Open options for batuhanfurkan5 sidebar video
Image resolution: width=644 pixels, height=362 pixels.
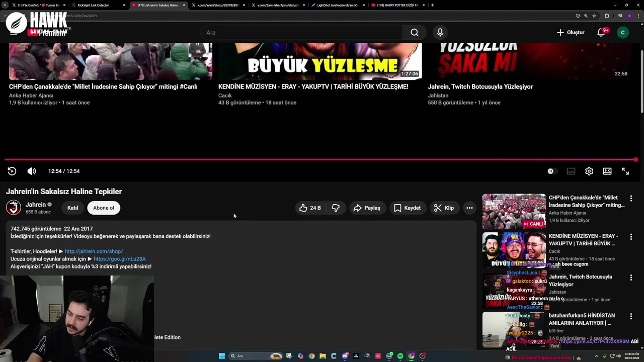pyautogui.click(x=631, y=316)
